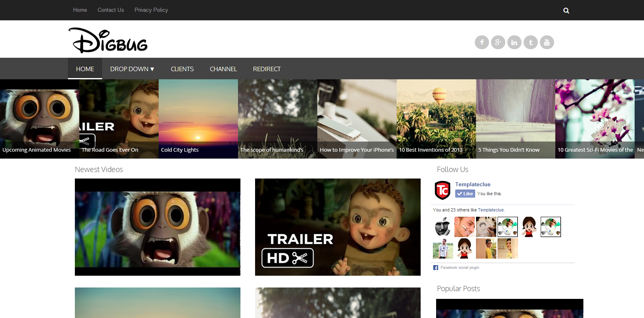
Task: Click the Follow Us heading
Action: pos(452,170)
